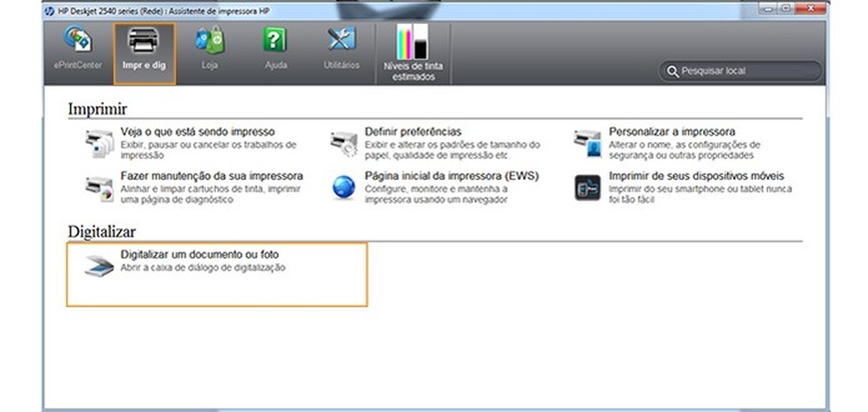
Task: Click the Ajuda label in the toolbar
Action: click(276, 65)
